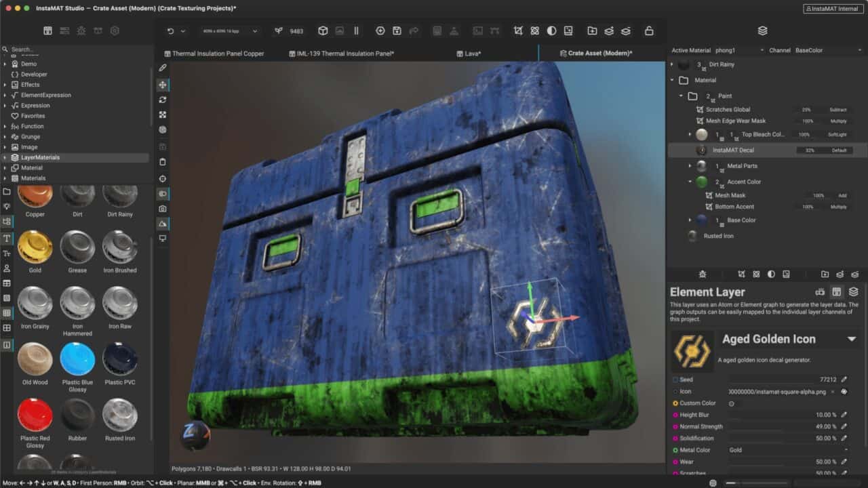Expand the Aged Golden Icon preset dropdown
The image size is (868, 488).
click(x=852, y=339)
